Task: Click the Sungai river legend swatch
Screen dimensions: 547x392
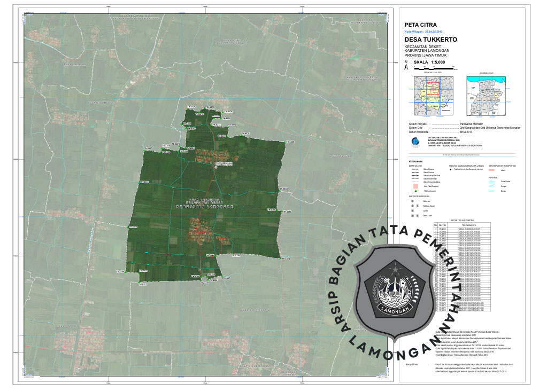Action: (492, 186)
